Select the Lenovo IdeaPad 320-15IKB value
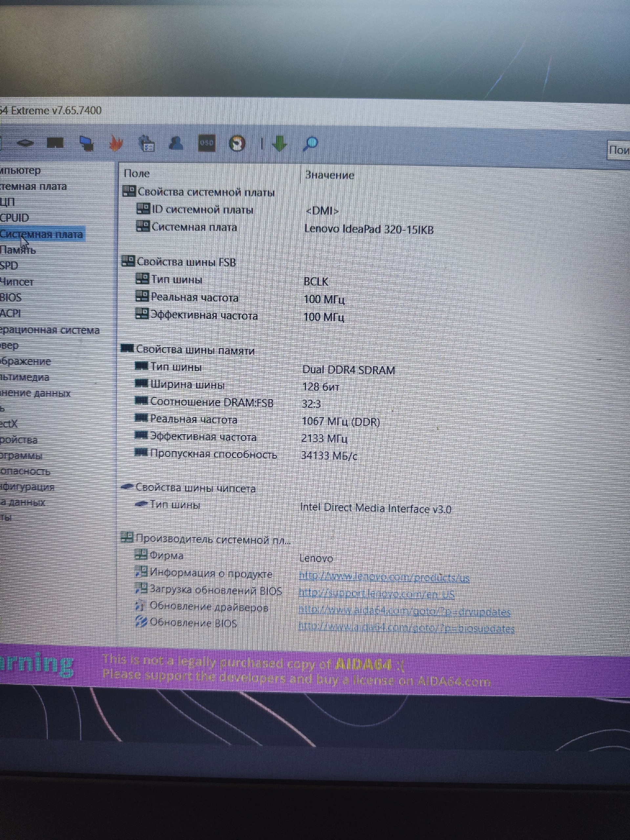This screenshot has width=630, height=840. pos(369,229)
